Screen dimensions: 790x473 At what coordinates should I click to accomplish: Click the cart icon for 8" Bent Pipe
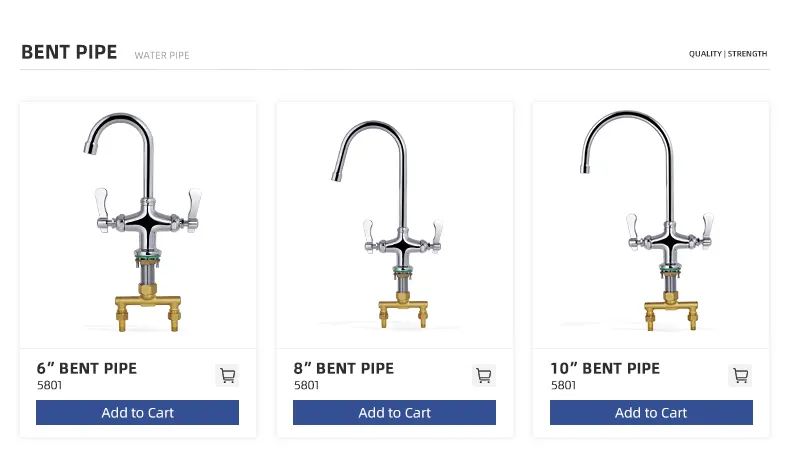click(484, 376)
